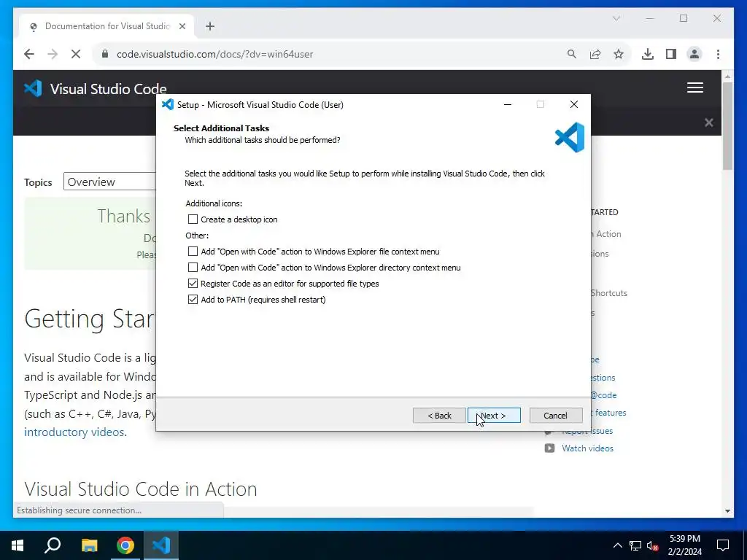Click the VS Code setup taskbar icon
The image size is (747, 560).
tap(161, 545)
